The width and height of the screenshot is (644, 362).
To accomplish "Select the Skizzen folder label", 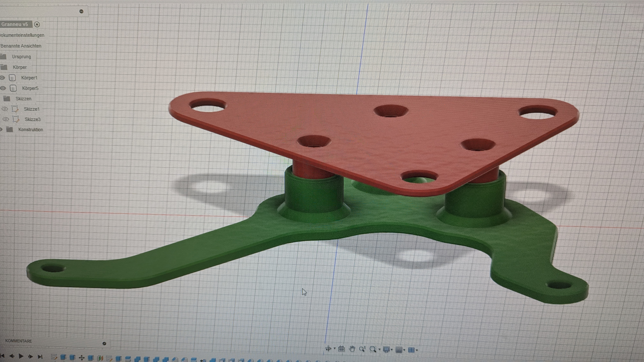I will click(x=23, y=99).
